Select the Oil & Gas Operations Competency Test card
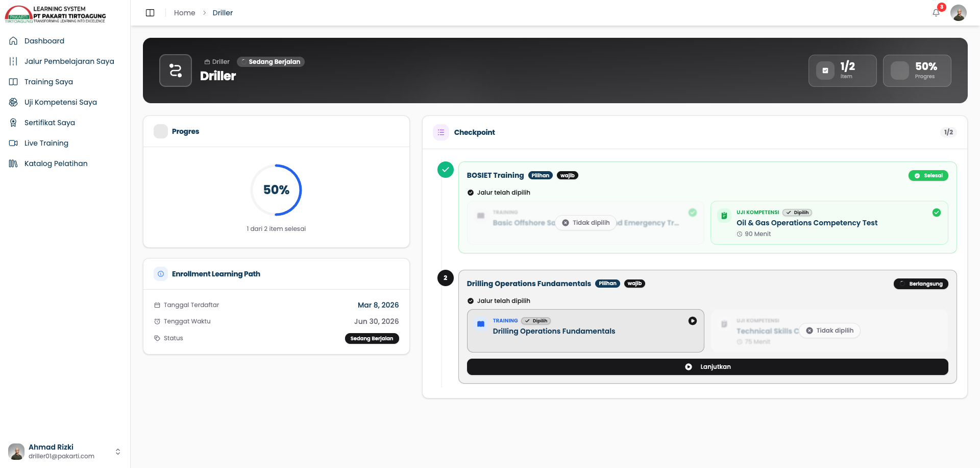Viewport: 980px width, 468px height. click(829, 223)
